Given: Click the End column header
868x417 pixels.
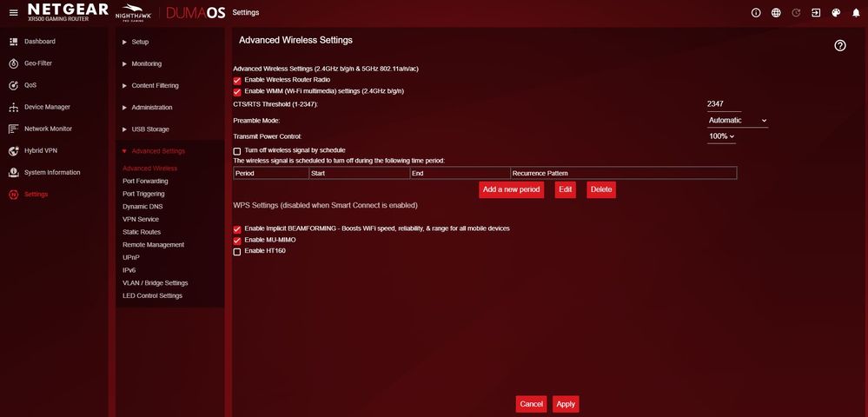Looking at the screenshot, I should pyautogui.click(x=460, y=174).
